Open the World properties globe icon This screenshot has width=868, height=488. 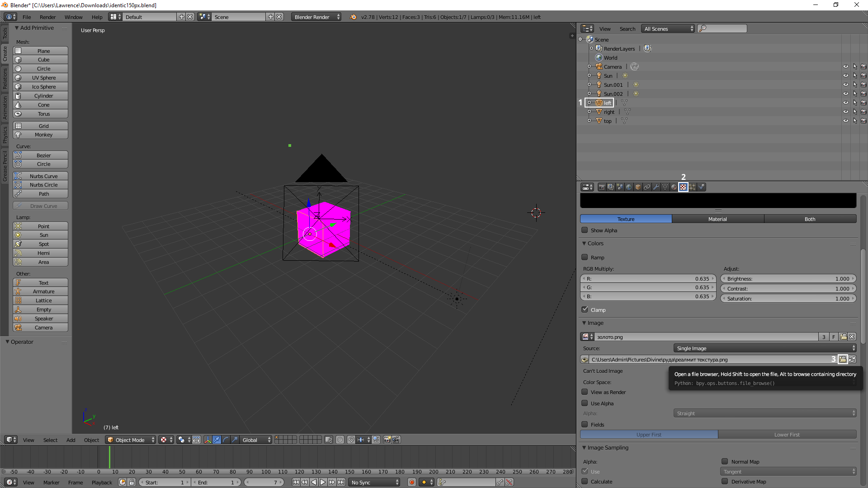coord(629,187)
